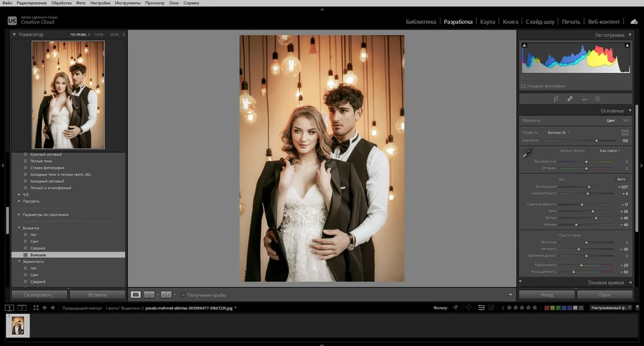This screenshot has width=644, height=346.
Task: Click the Reset button
Action: [604, 295]
